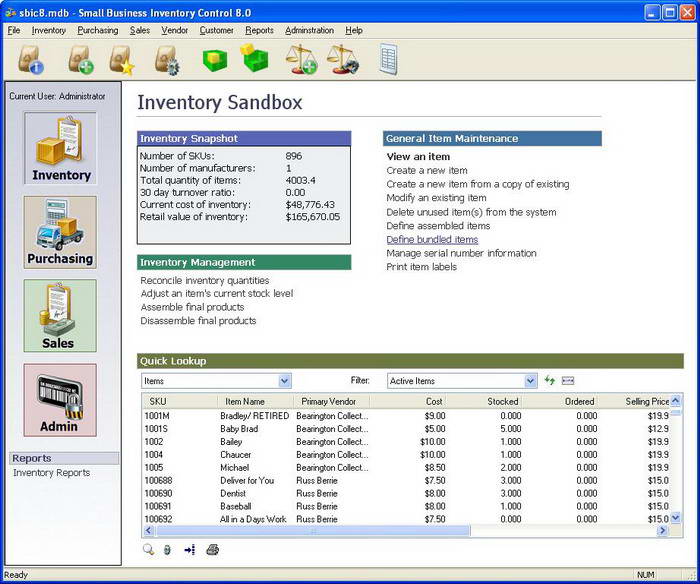This screenshot has height=584, width=700.
Task: Sort by the Ordered column header
Action: 560,401
